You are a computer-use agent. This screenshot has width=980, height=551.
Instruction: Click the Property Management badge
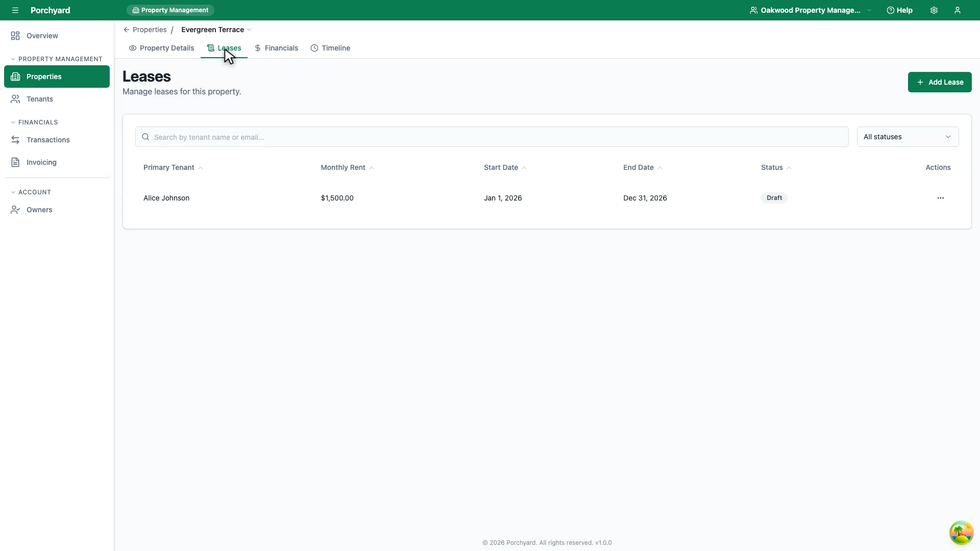[x=170, y=10]
